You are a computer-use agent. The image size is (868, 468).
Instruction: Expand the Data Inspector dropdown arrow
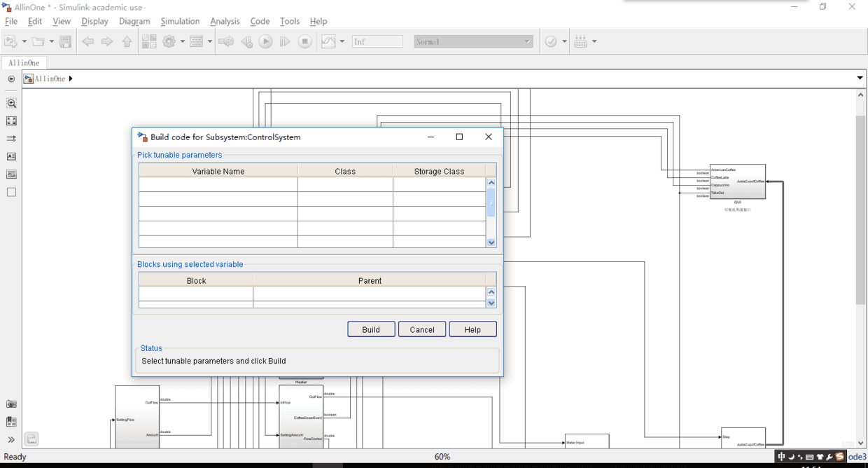tap(342, 42)
